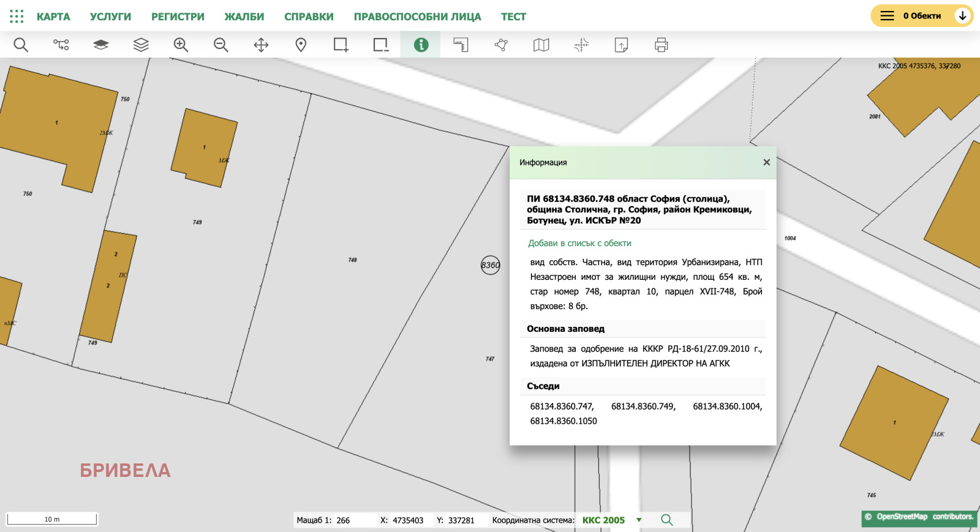Select the ruler measurement tool
The height and width of the screenshot is (532, 980).
(461, 45)
